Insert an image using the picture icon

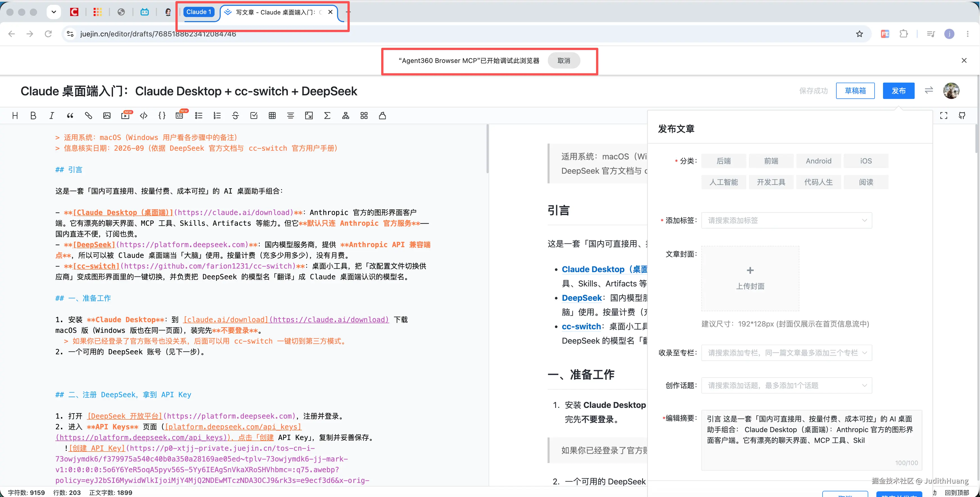click(107, 116)
